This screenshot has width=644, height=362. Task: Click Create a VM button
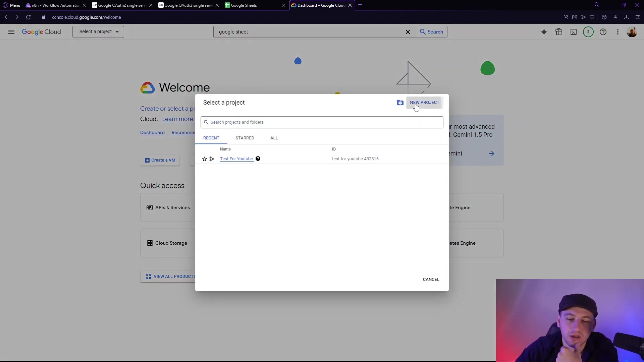tap(160, 160)
